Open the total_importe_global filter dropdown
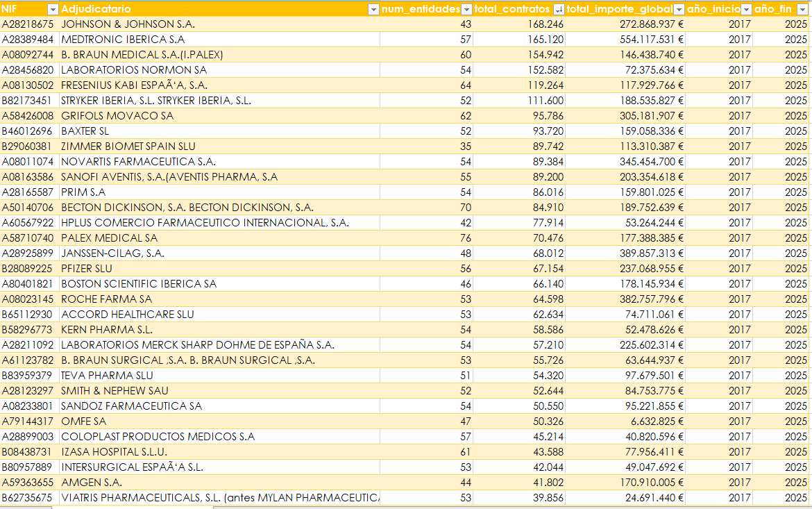The width and height of the screenshot is (812, 509). pos(678,9)
